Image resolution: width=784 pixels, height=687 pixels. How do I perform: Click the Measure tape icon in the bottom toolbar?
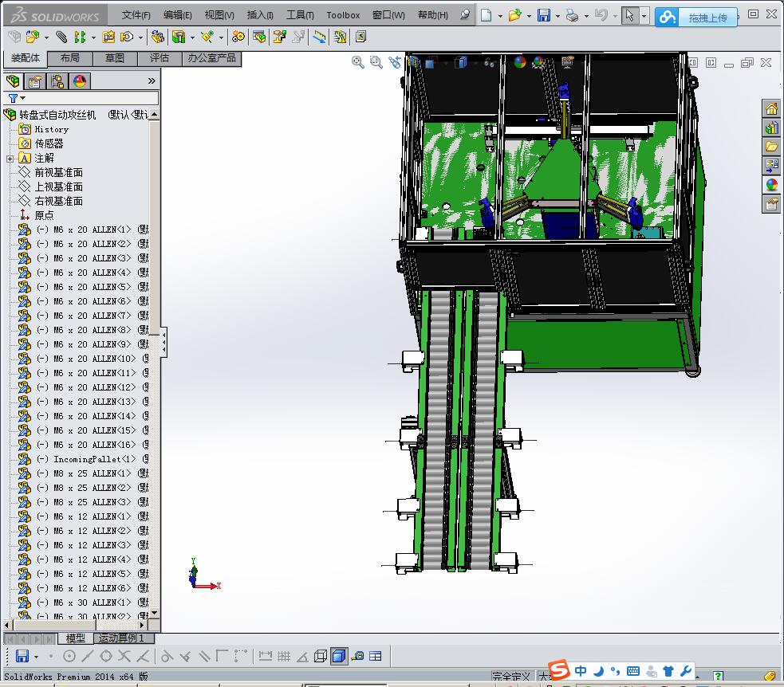point(358,656)
